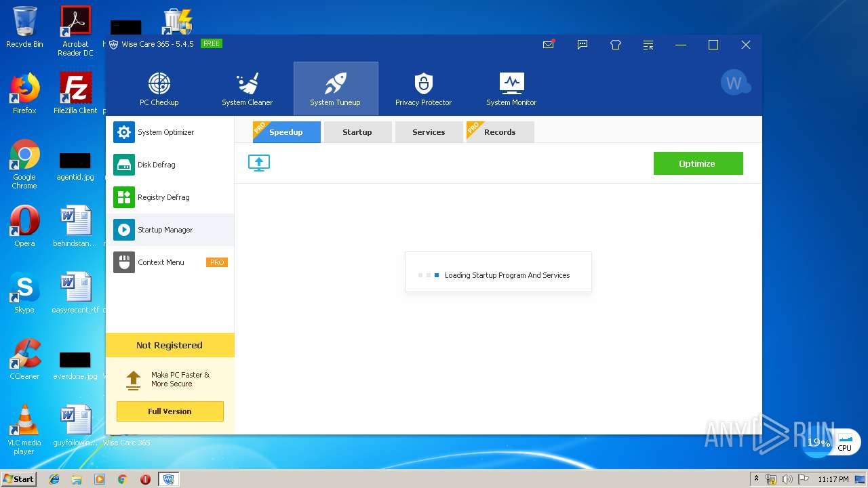Open Opera desktop shortcut
Image resolution: width=868 pixels, height=488 pixels.
click(x=24, y=227)
